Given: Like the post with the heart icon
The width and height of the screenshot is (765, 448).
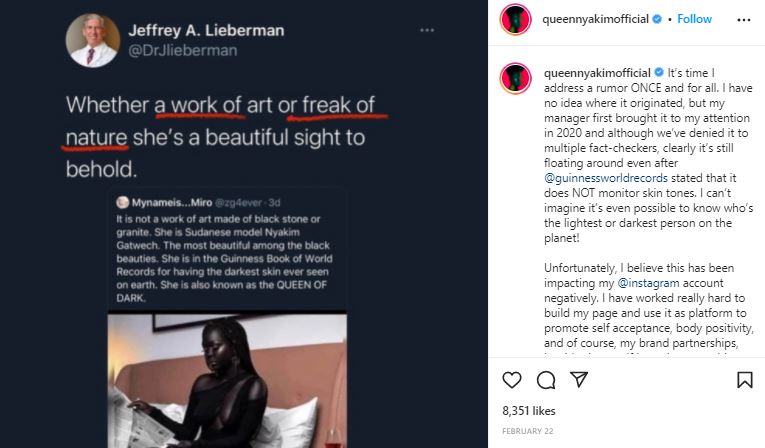Looking at the screenshot, I should pyautogui.click(x=512, y=380).
